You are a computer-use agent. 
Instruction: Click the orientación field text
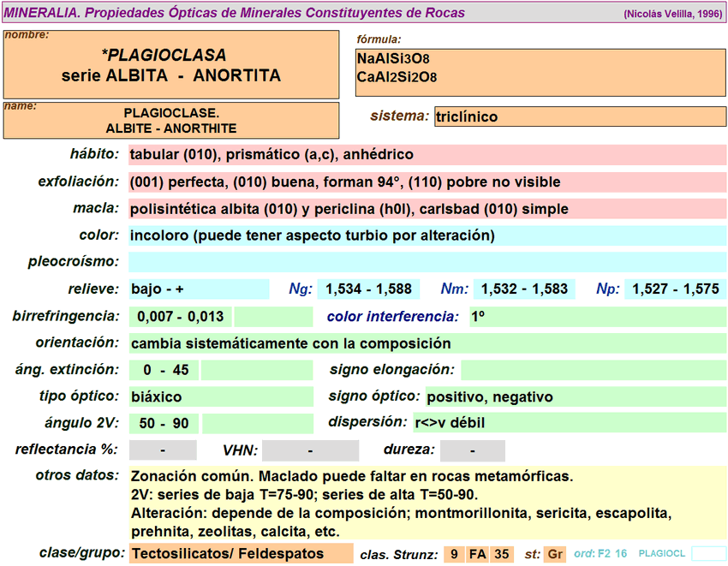click(427, 344)
